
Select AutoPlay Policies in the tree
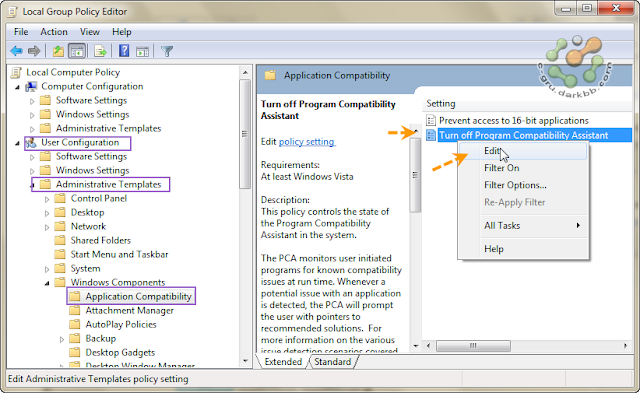(121, 324)
